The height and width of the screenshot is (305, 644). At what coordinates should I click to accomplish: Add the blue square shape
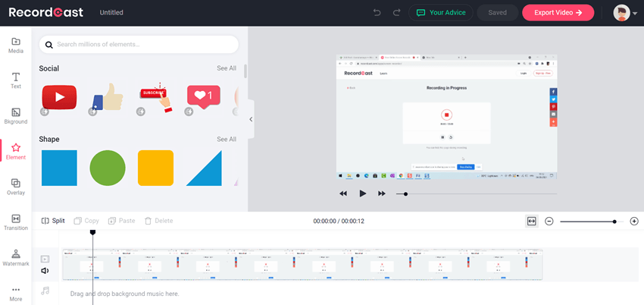[x=59, y=168]
